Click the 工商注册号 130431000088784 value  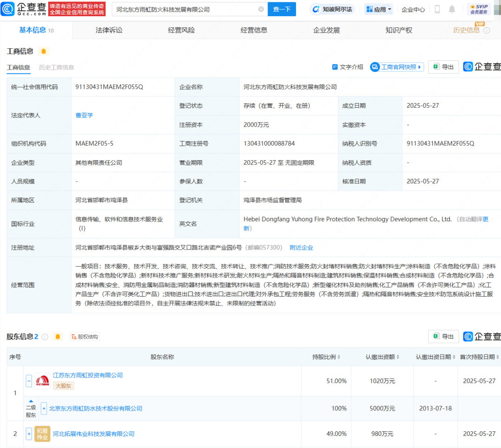[269, 143]
